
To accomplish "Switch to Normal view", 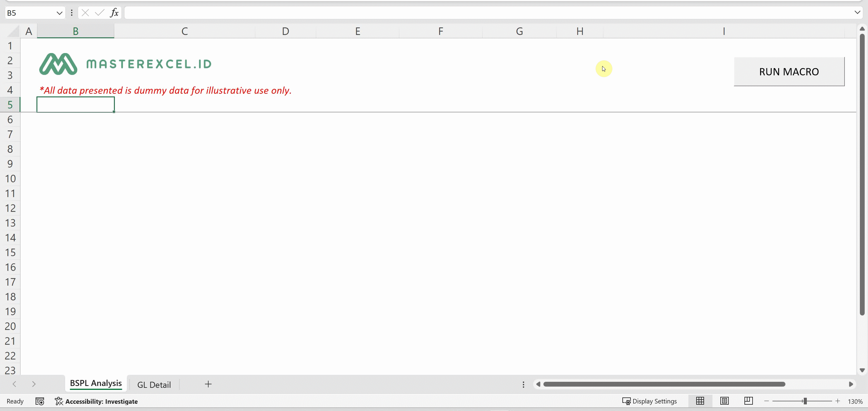I will [700, 401].
